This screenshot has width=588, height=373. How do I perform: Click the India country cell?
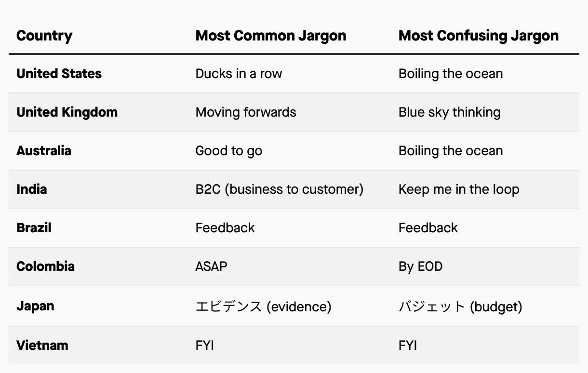pyautogui.click(x=31, y=189)
